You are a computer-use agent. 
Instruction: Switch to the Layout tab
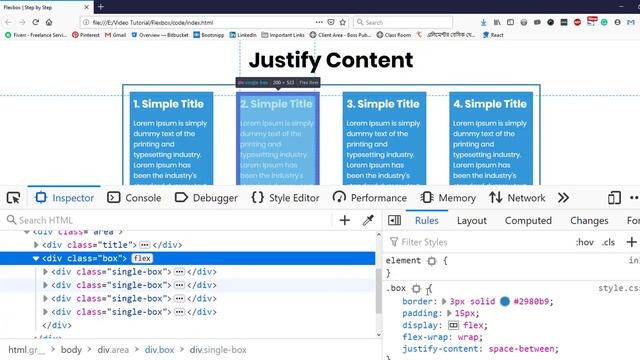pyautogui.click(x=471, y=220)
